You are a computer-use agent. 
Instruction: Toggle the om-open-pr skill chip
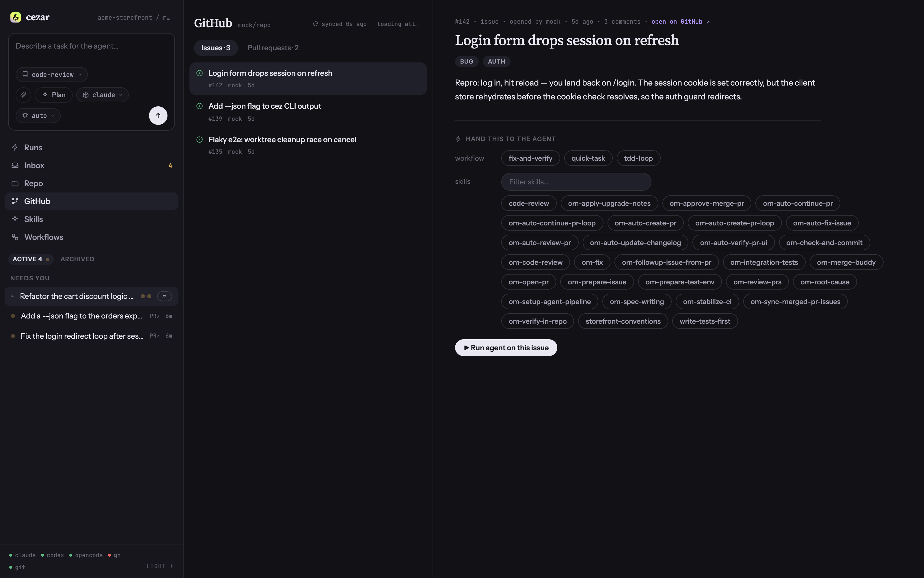pos(528,282)
